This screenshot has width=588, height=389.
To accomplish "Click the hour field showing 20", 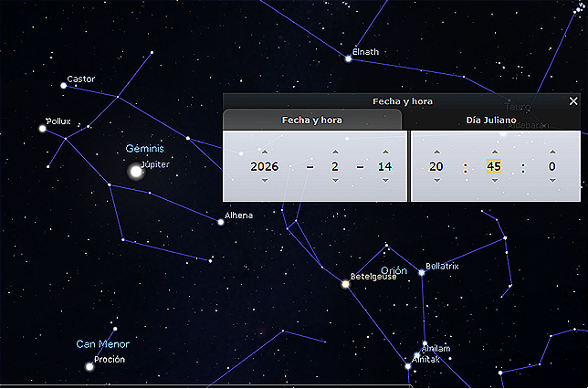I will (x=436, y=166).
